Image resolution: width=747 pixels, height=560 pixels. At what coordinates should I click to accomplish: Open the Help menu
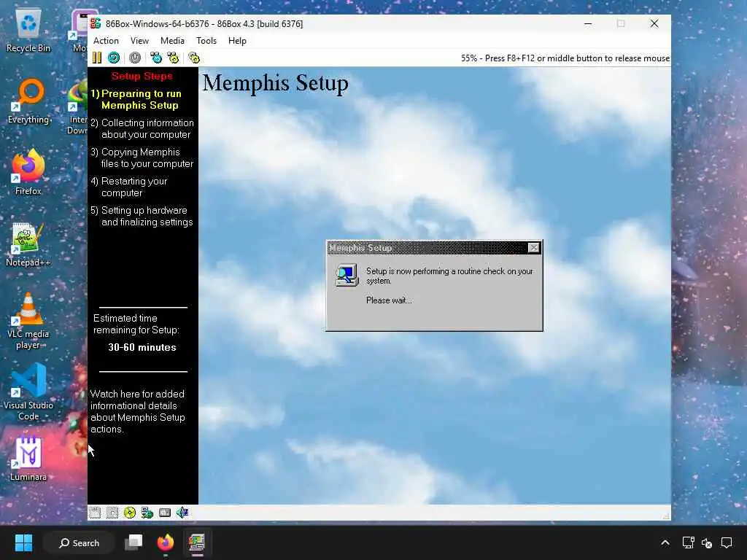click(x=237, y=41)
